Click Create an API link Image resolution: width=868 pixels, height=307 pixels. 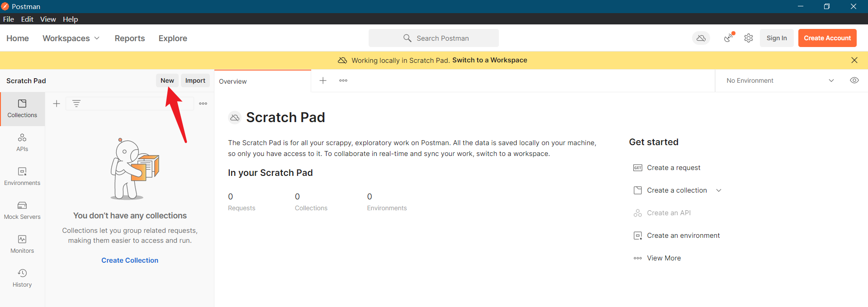(x=669, y=213)
